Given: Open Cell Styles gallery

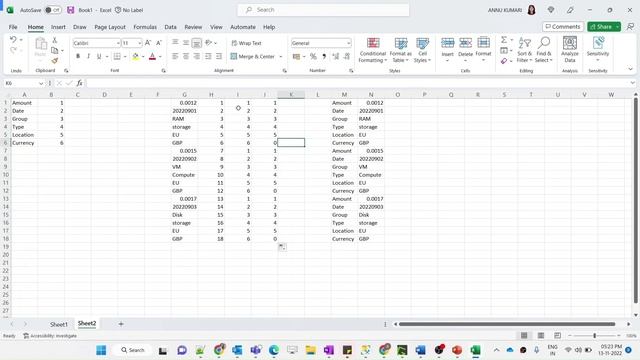Looking at the screenshot, I should point(422,50).
